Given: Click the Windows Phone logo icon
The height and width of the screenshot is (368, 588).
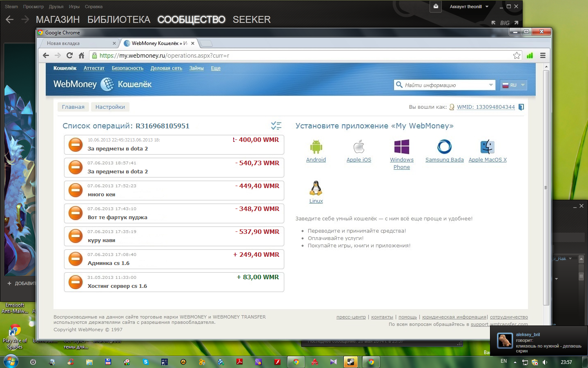Looking at the screenshot, I should 402,146.
